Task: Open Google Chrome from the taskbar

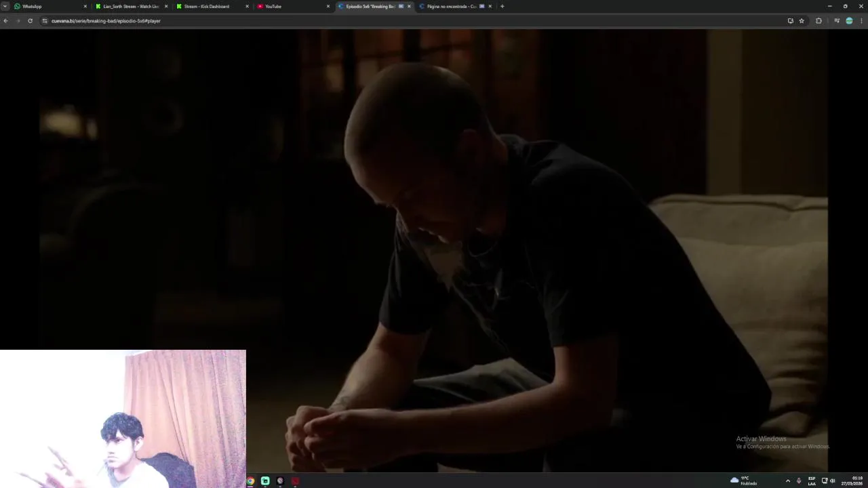Action: coord(250,481)
